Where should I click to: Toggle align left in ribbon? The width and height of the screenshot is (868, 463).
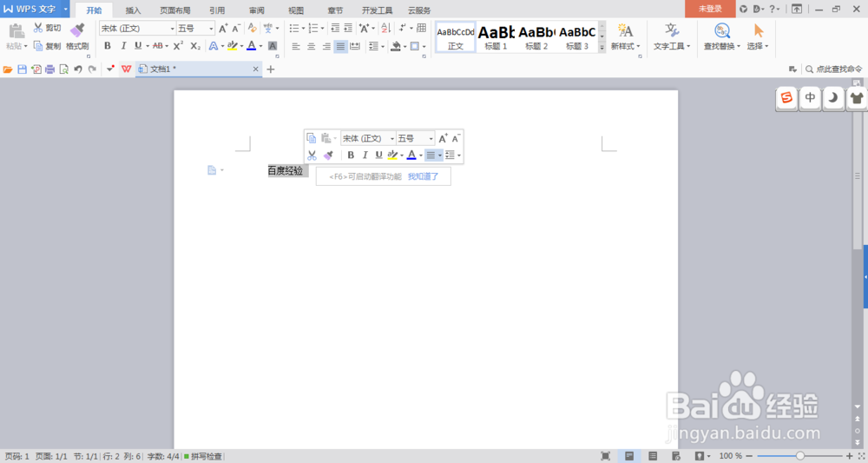point(296,47)
